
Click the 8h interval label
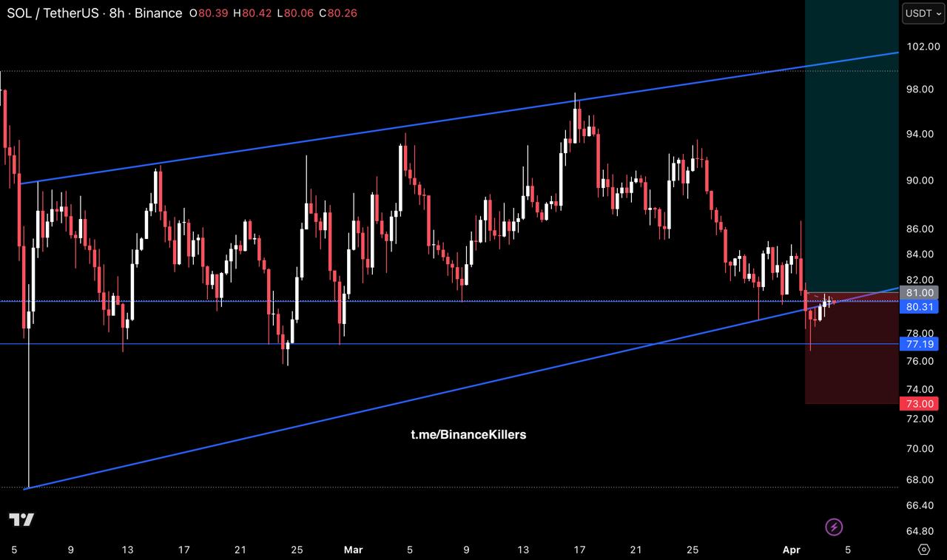click(117, 13)
